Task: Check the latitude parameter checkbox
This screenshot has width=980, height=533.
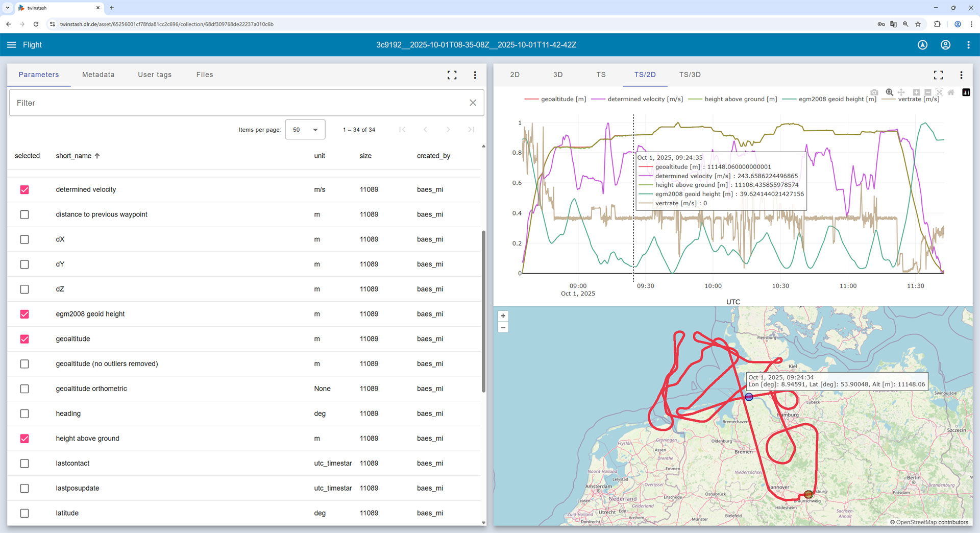Action: (24, 514)
